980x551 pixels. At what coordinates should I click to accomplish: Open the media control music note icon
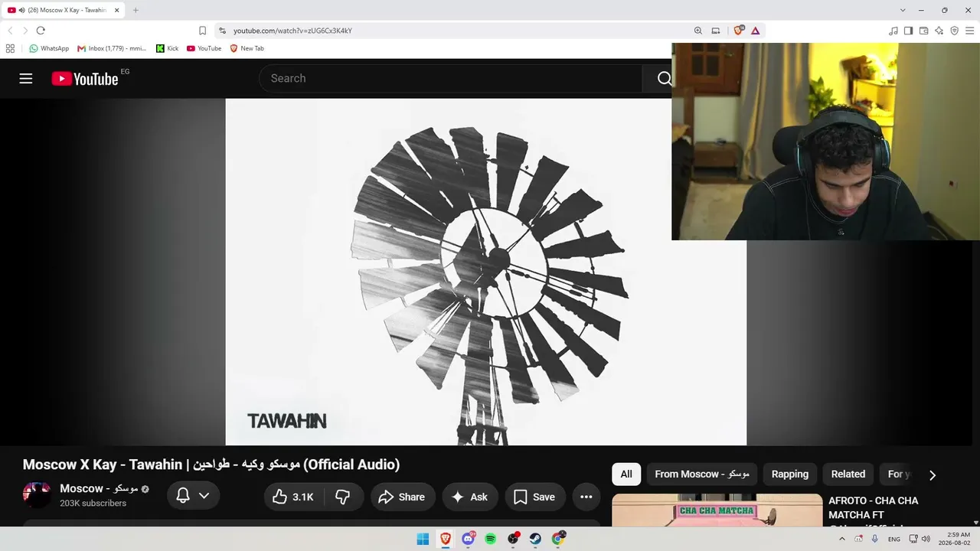coord(893,31)
